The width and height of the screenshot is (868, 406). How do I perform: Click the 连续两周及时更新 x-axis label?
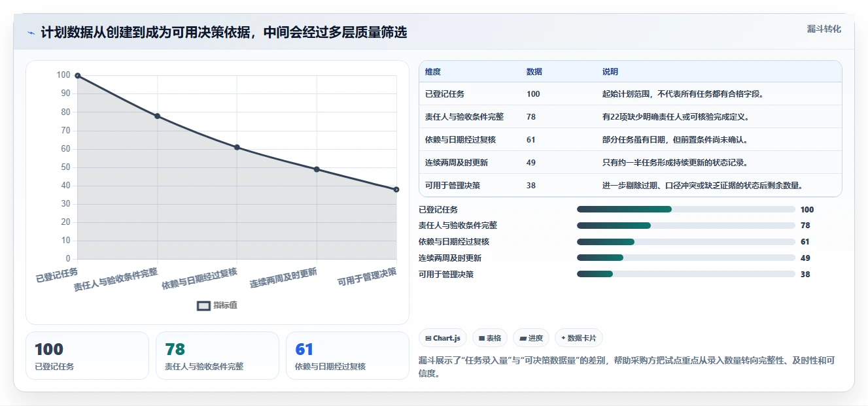283,279
